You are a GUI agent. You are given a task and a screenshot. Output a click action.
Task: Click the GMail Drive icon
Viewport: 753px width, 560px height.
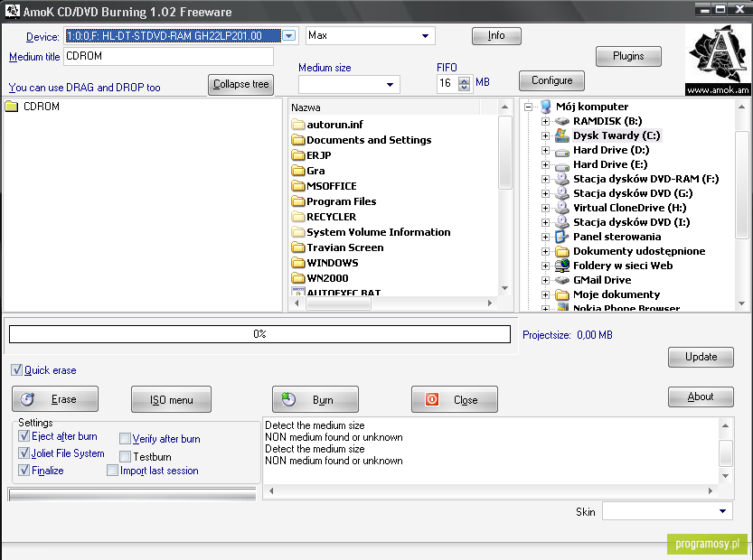tap(562, 280)
